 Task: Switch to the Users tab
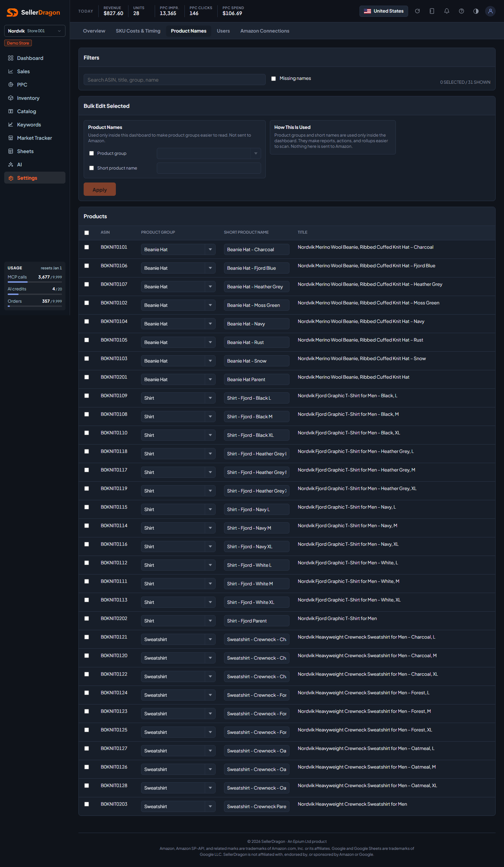pyautogui.click(x=223, y=31)
